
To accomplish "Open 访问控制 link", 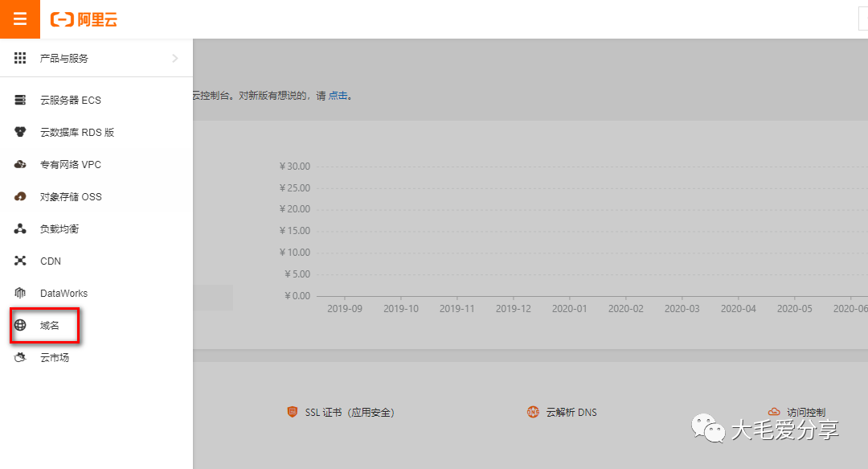I will [806, 413].
